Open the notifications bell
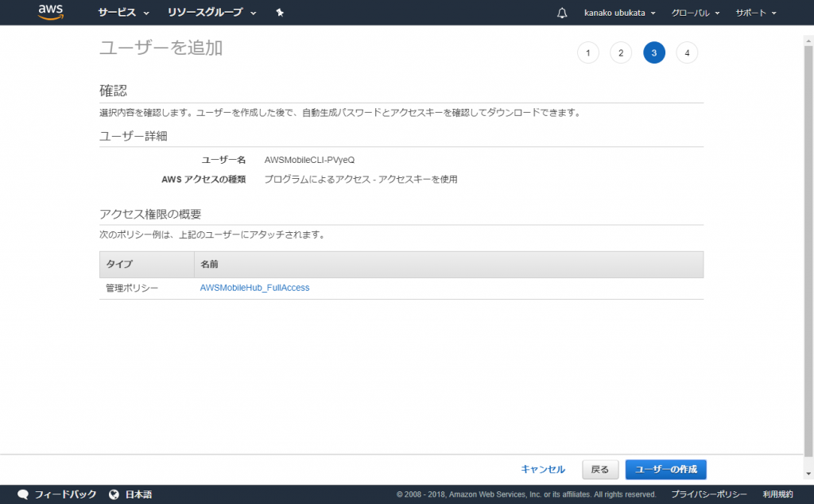814x504 pixels. (562, 13)
